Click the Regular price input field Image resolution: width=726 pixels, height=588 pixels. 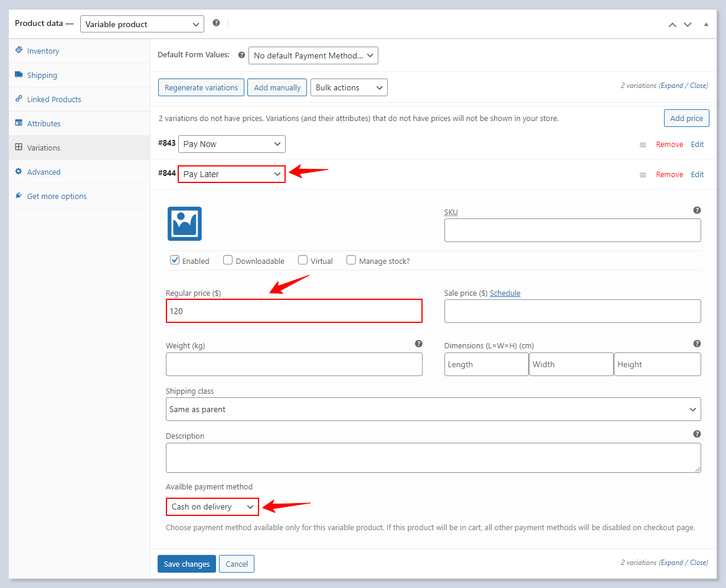click(294, 311)
